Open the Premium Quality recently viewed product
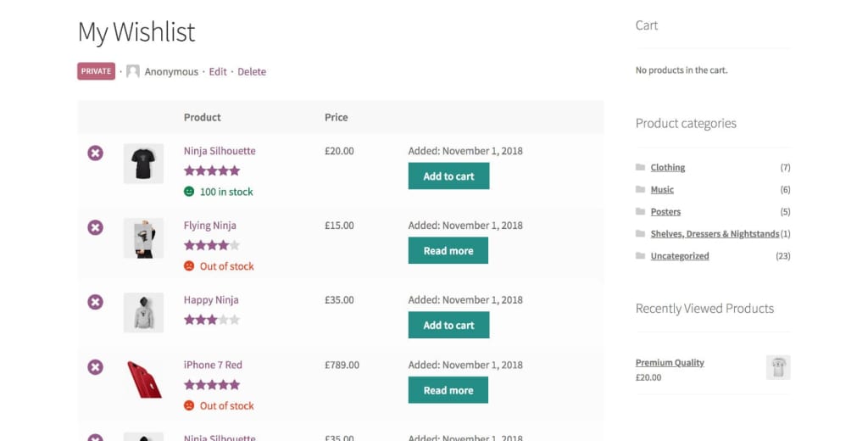 (x=670, y=363)
